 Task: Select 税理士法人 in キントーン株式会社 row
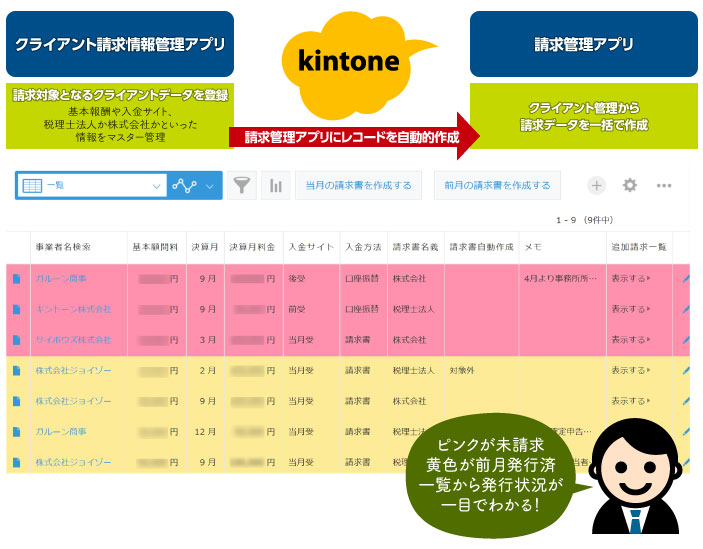click(413, 309)
